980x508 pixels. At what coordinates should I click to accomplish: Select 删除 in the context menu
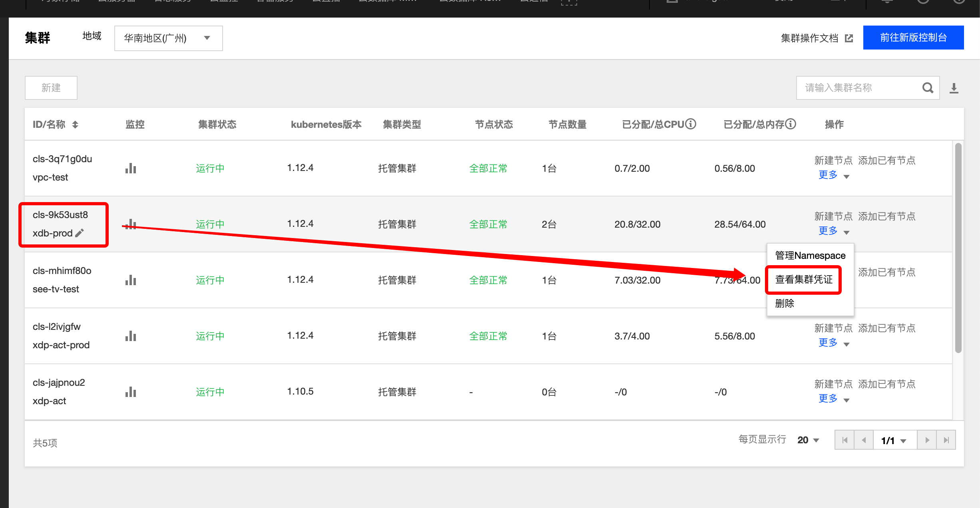[x=785, y=304]
